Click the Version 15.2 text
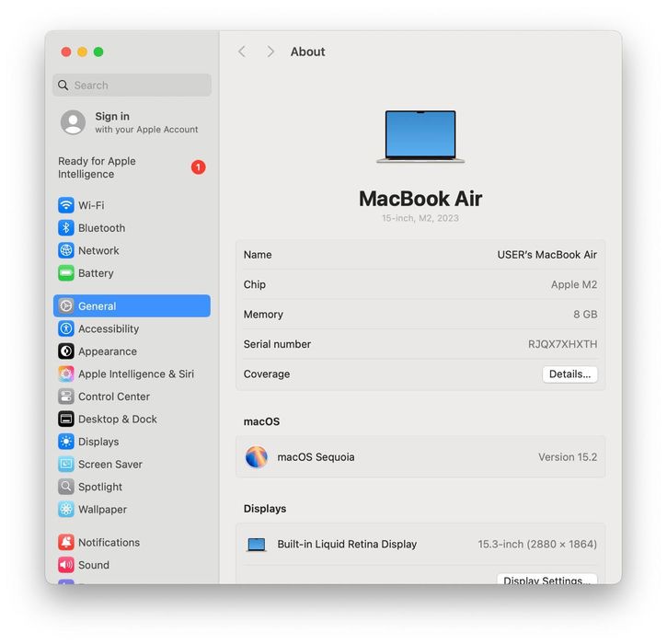The height and width of the screenshot is (644, 667). coord(568,457)
